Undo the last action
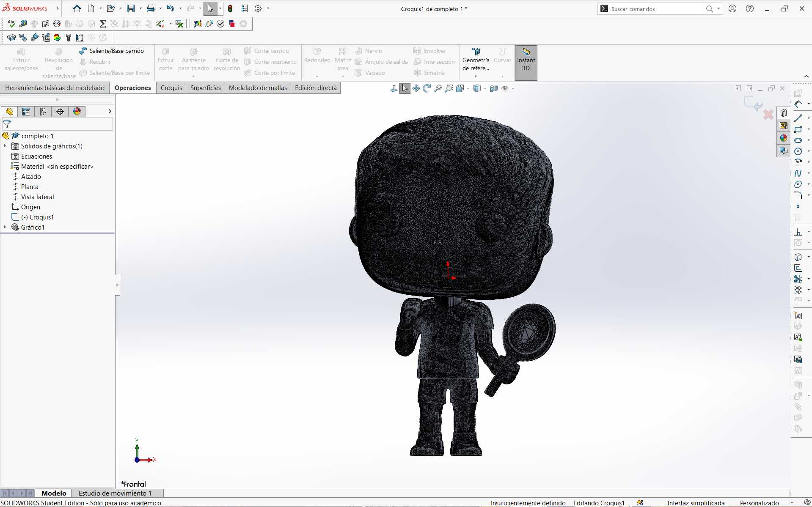The width and height of the screenshot is (812, 507). tap(170, 8)
